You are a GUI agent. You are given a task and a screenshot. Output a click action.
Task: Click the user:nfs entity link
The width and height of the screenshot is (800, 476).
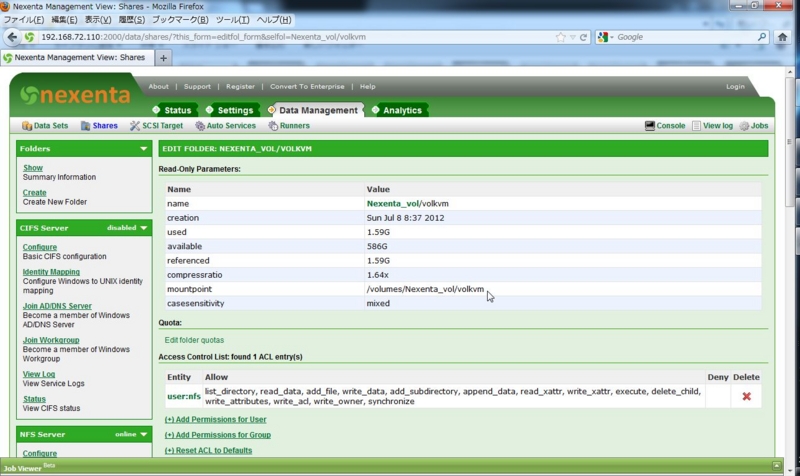click(x=184, y=396)
